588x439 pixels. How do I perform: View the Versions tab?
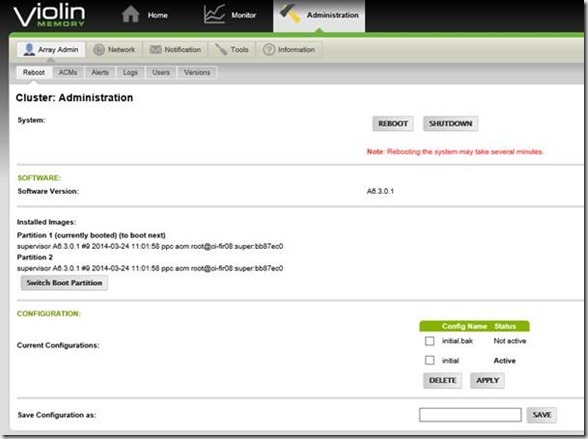tap(197, 72)
